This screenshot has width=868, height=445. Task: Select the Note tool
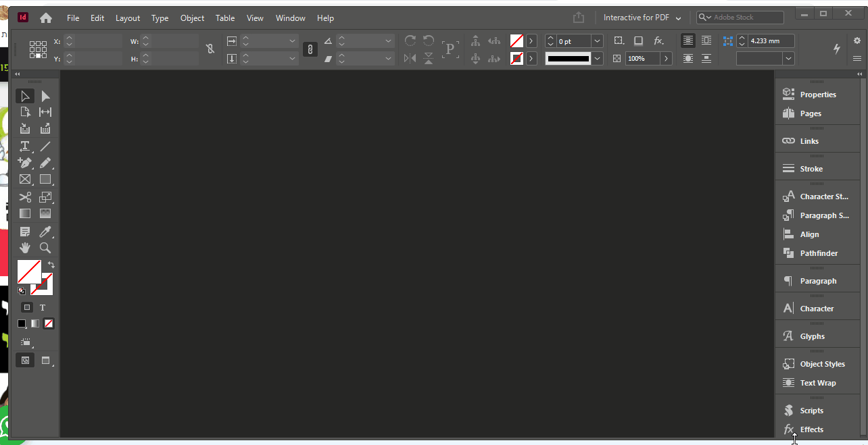[25, 232]
